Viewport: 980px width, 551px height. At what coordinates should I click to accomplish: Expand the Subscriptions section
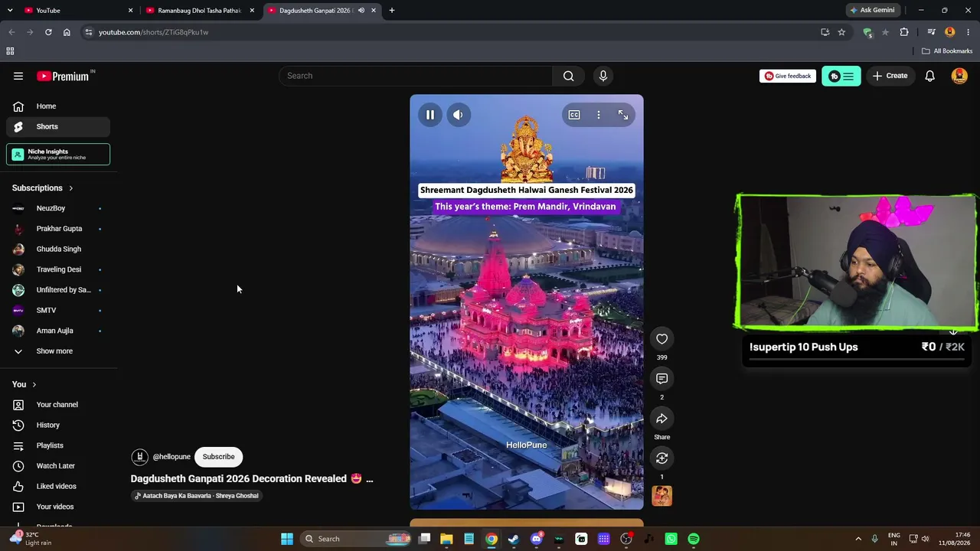43,188
